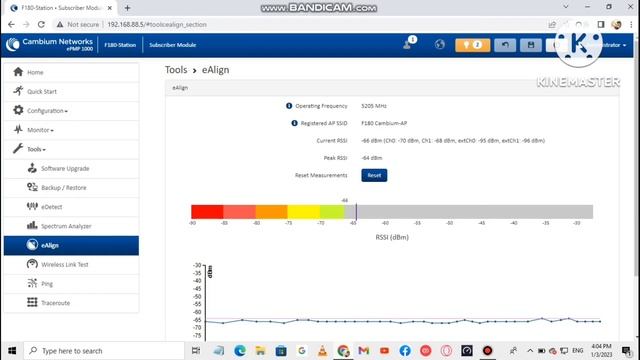Select the F180-Station browser tab

(x=61, y=8)
